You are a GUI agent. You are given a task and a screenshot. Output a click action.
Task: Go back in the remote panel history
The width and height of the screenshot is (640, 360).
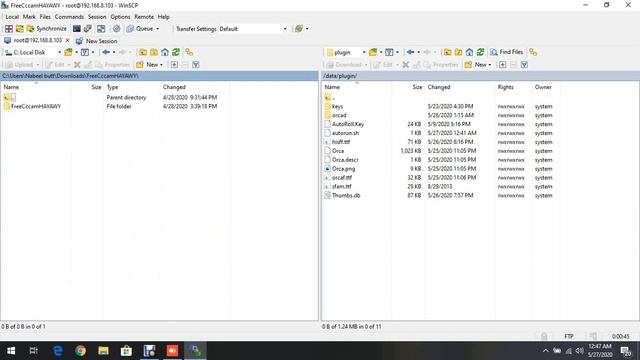coord(410,52)
